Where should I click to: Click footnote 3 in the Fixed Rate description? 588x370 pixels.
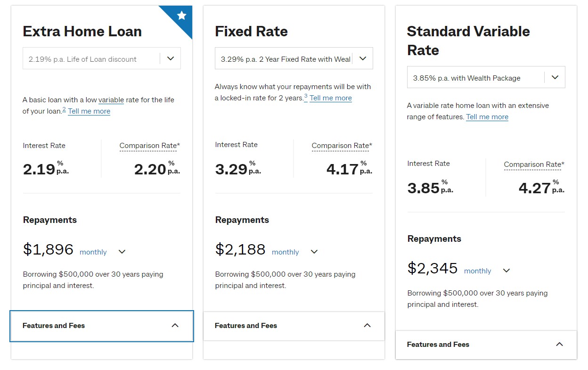coord(306,95)
